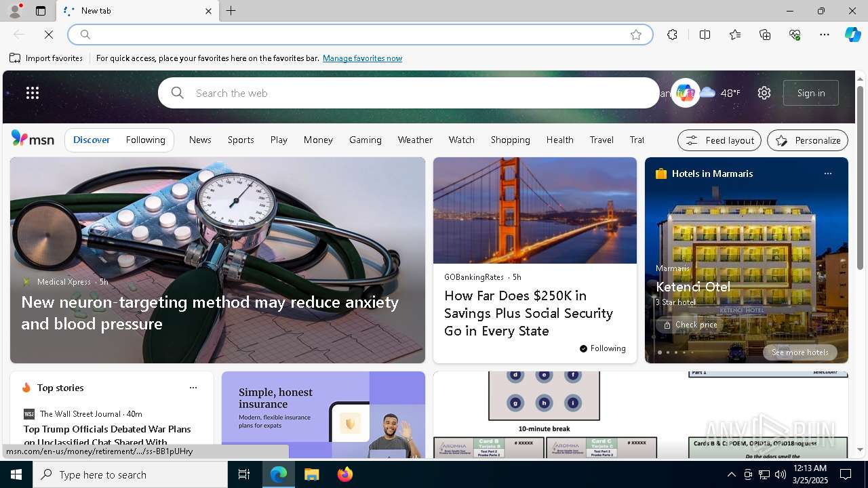Toggle the split screen icon

[x=705, y=35]
